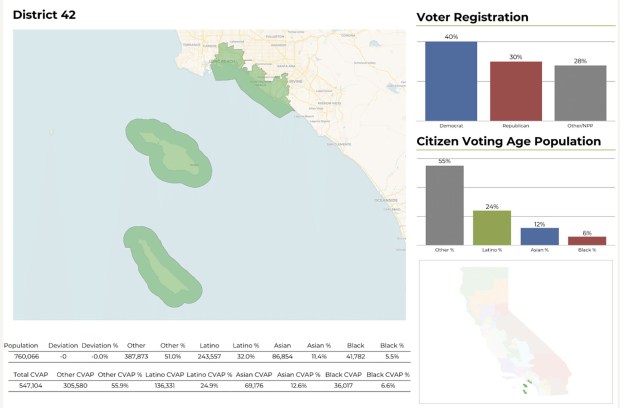Select the Black % red CVAP bar
This screenshot has width=620, height=408.
tap(587, 241)
